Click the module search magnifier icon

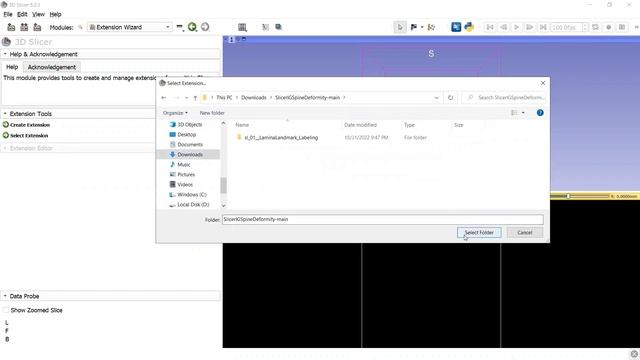[80, 27]
